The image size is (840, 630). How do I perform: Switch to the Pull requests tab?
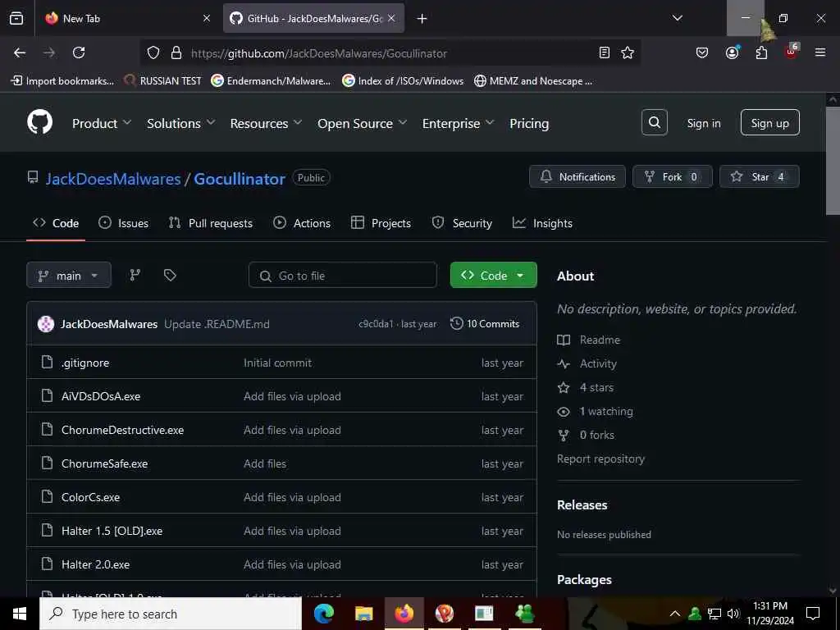coord(211,223)
